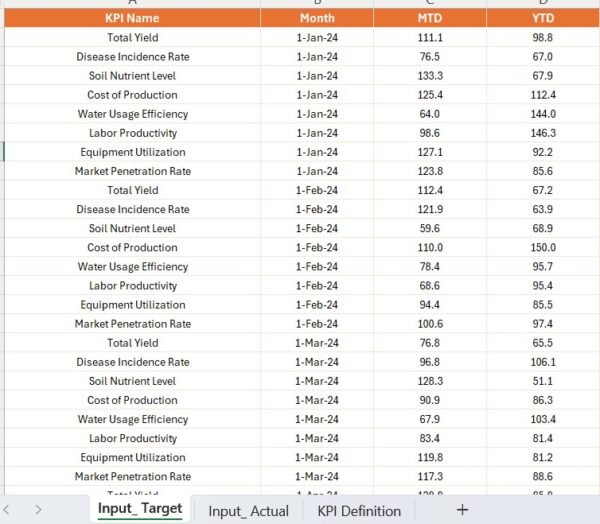The image size is (600, 524).
Task: Click YTD value 98.8
Action: (543, 38)
